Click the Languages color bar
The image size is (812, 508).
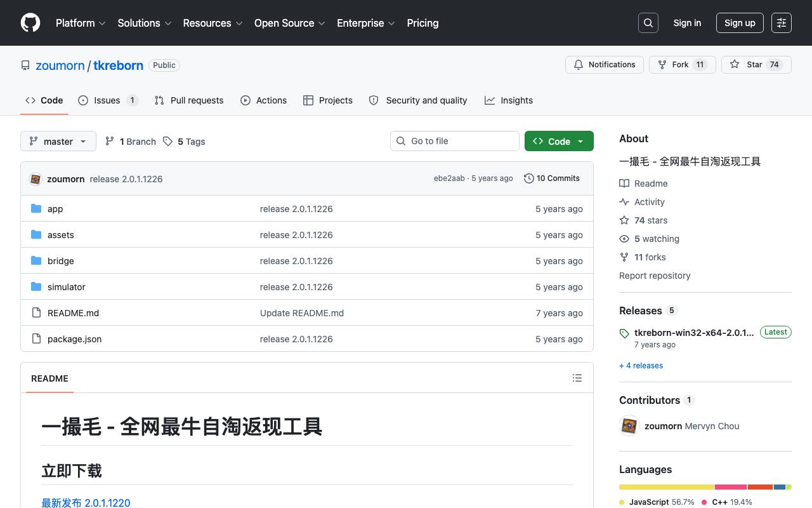[x=705, y=487]
